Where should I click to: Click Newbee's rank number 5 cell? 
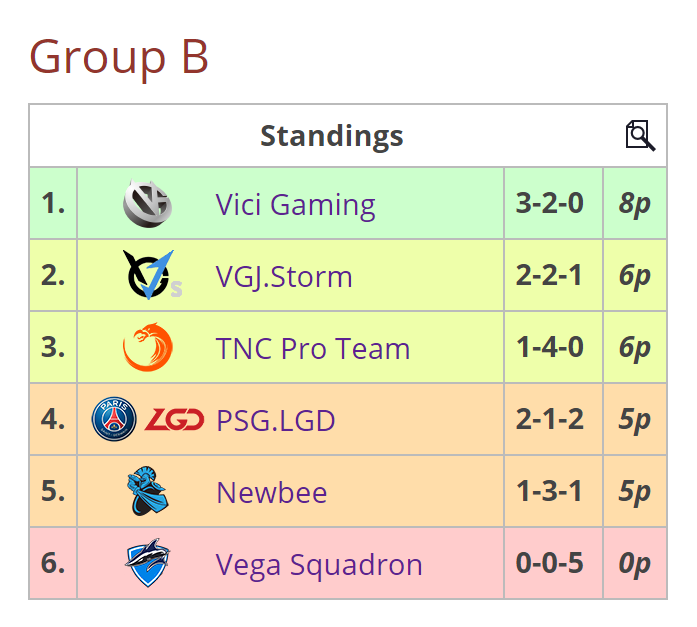pyautogui.click(x=53, y=492)
